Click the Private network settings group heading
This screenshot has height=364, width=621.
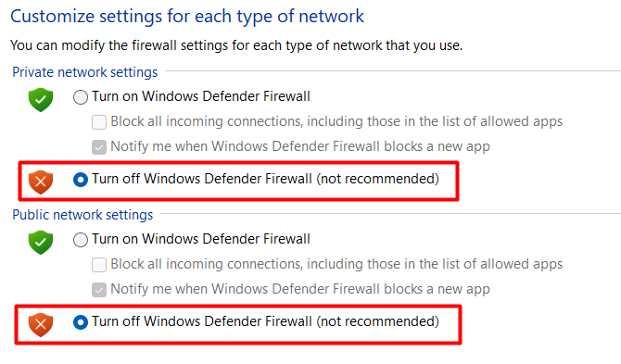click(84, 72)
